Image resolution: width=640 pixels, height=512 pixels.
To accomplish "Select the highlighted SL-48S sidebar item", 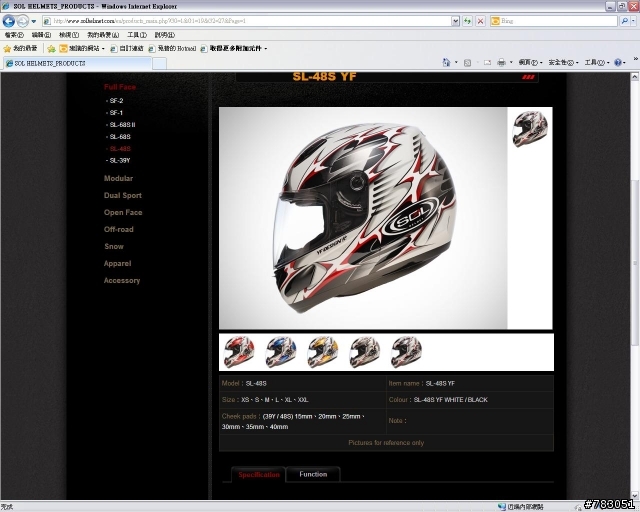I will 120,149.
